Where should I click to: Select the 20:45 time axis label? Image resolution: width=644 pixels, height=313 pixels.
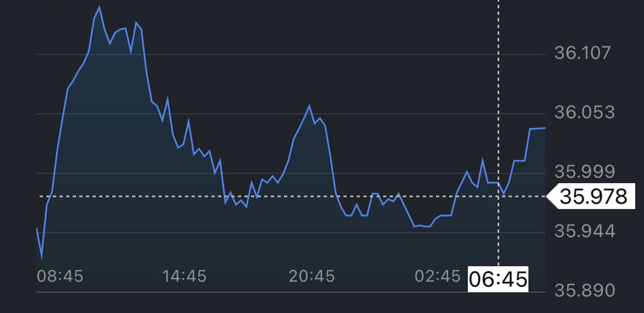coord(312,276)
